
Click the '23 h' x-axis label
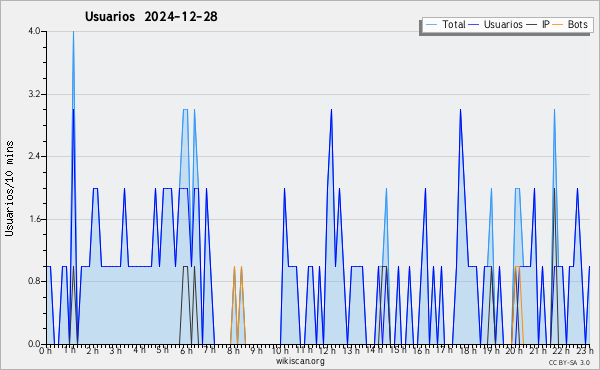click(x=585, y=350)
